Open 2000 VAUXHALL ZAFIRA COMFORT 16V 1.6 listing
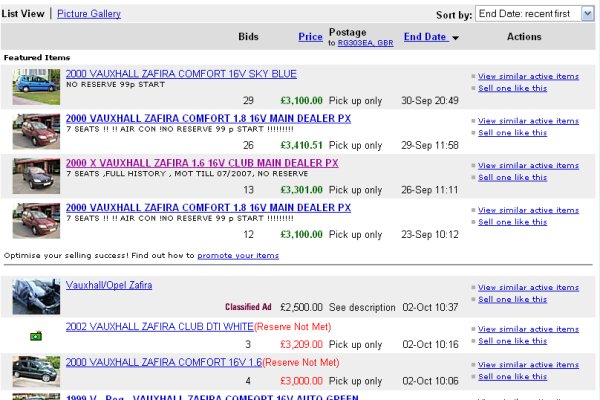Viewport: 600px width, 400px height. (164, 362)
